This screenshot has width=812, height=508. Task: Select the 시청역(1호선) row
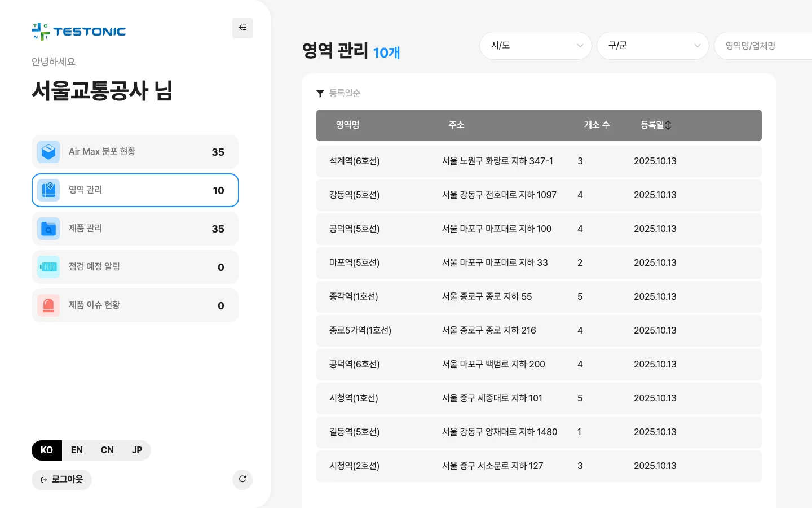539,398
